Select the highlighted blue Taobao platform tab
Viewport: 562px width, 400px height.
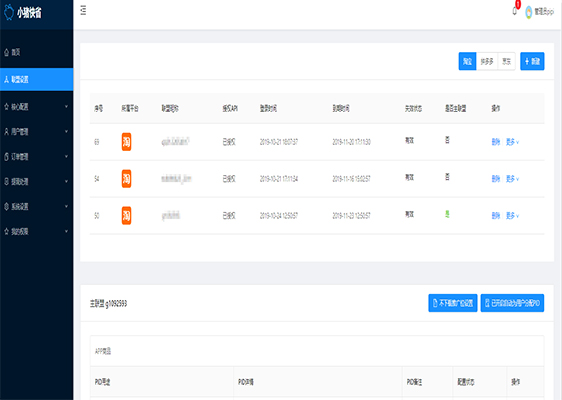467,61
